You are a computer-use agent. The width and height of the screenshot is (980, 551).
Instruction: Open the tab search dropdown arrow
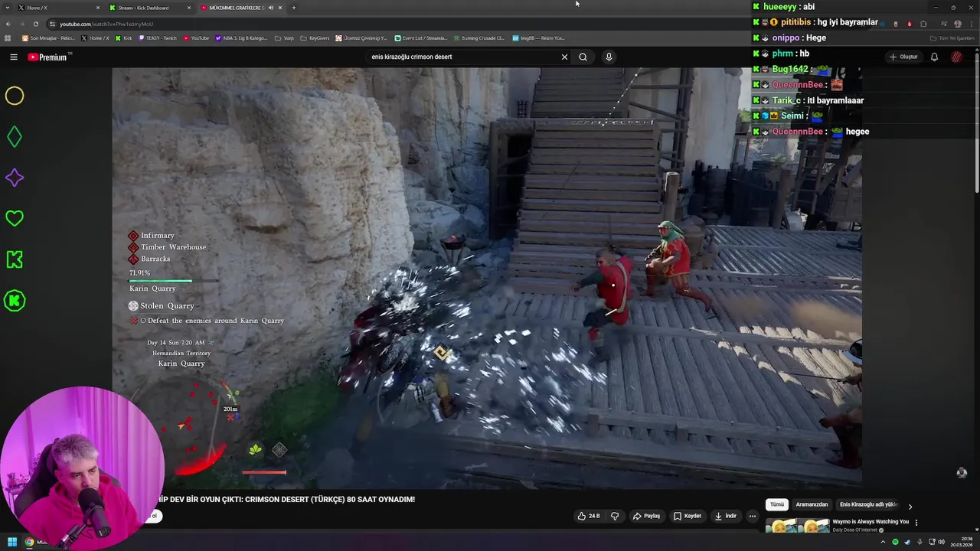(7, 8)
